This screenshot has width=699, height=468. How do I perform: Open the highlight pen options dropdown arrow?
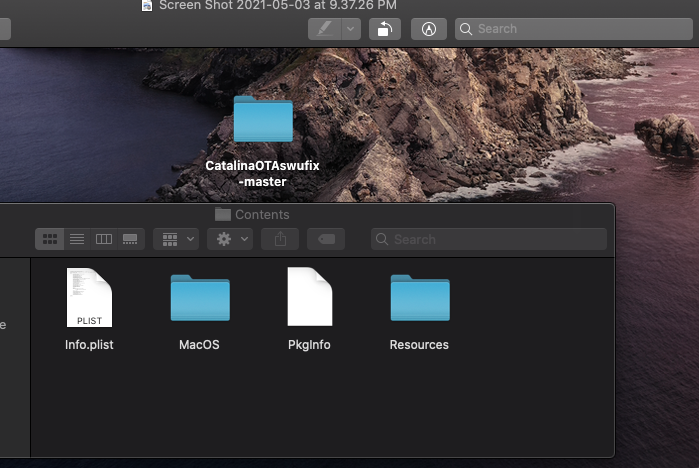[351, 29]
